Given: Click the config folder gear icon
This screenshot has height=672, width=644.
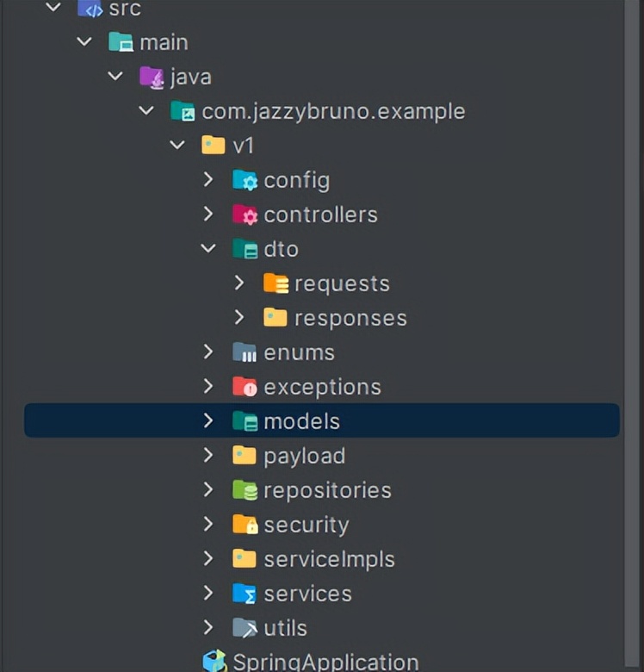Looking at the screenshot, I should point(245,181).
